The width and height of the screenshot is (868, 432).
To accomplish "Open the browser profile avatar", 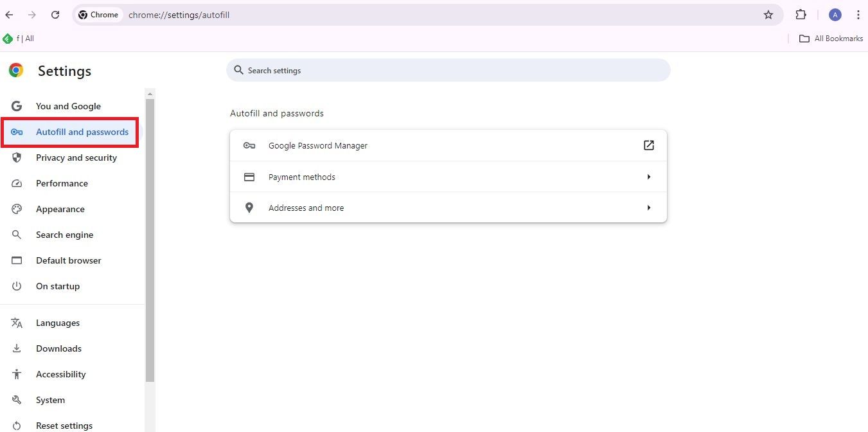I will 835,15.
